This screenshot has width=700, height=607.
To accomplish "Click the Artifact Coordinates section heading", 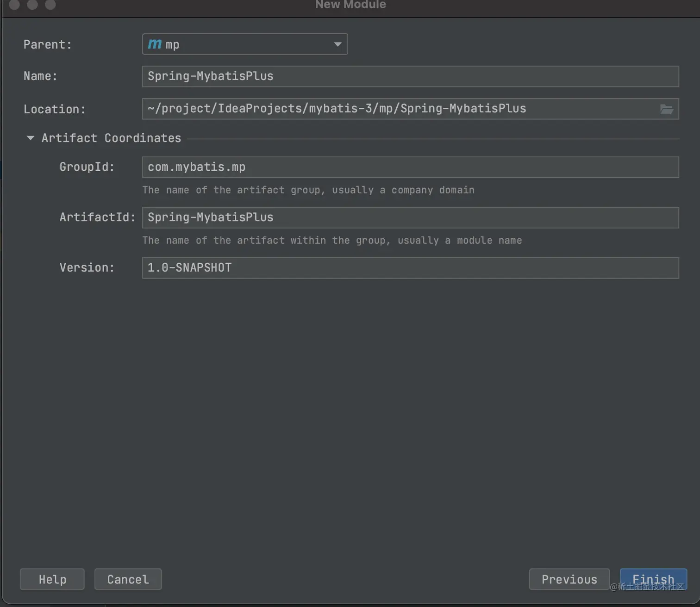I will coord(111,138).
